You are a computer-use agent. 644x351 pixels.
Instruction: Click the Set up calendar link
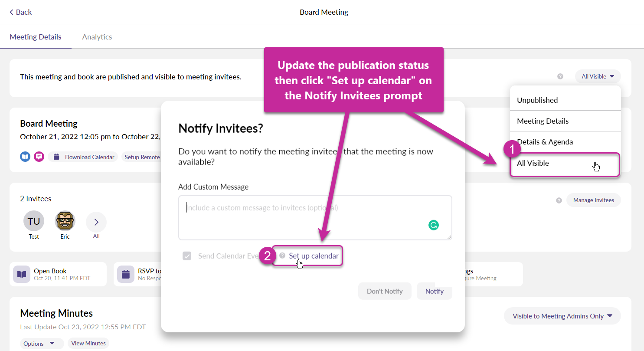click(314, 256)
